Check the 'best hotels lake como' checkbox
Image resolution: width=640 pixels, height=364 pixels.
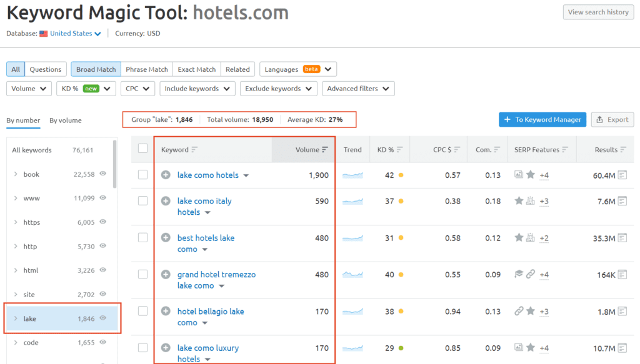tap(142, 237)
